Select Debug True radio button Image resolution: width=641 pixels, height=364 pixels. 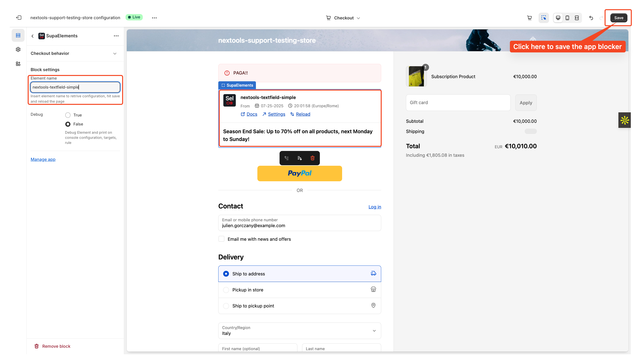tap(68, 115)
